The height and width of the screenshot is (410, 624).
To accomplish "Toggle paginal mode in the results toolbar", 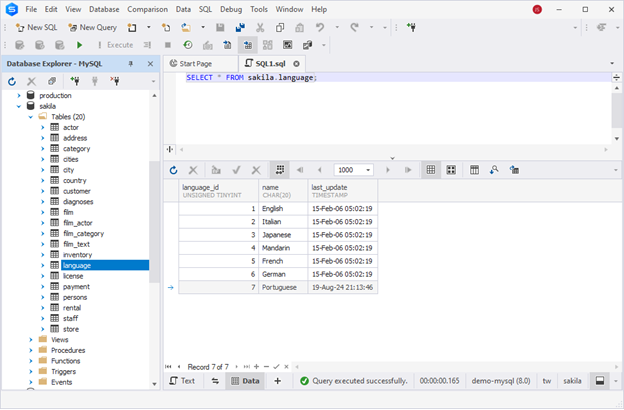I will pyautogui.click(x=280, y=170).
